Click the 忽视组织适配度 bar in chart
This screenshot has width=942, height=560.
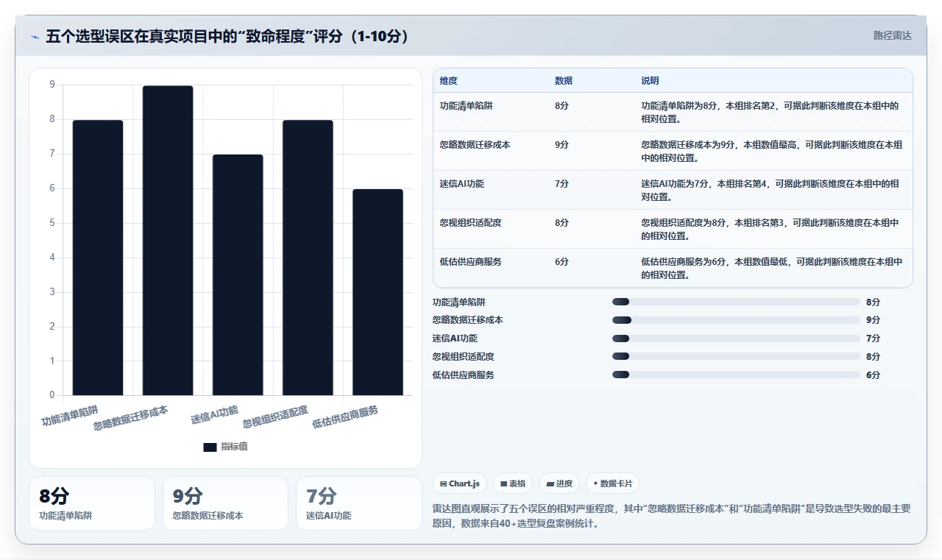308,258
